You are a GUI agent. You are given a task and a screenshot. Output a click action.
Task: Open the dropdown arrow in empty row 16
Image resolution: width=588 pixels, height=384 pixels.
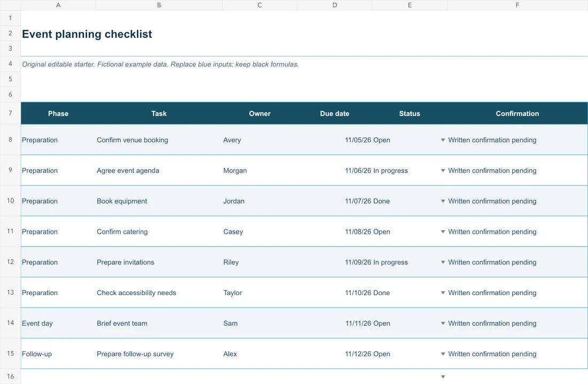(x=443, y=377)
